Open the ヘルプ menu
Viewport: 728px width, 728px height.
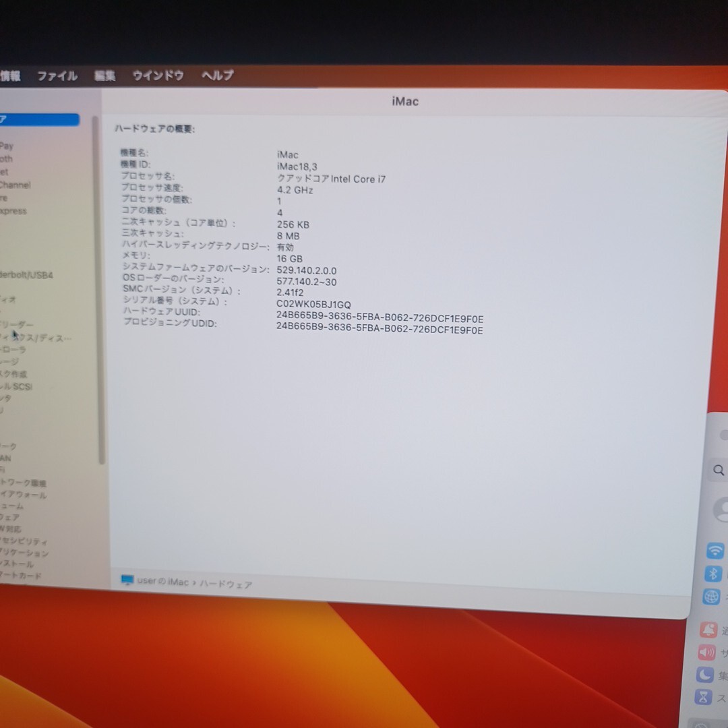tap(217, 75)
